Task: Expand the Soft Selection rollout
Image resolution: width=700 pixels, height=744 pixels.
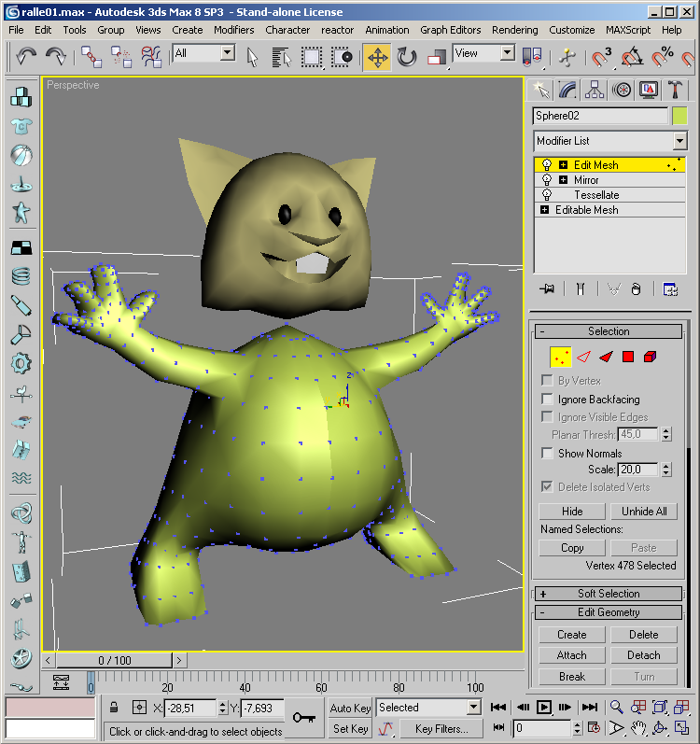Action: point(543,594)
